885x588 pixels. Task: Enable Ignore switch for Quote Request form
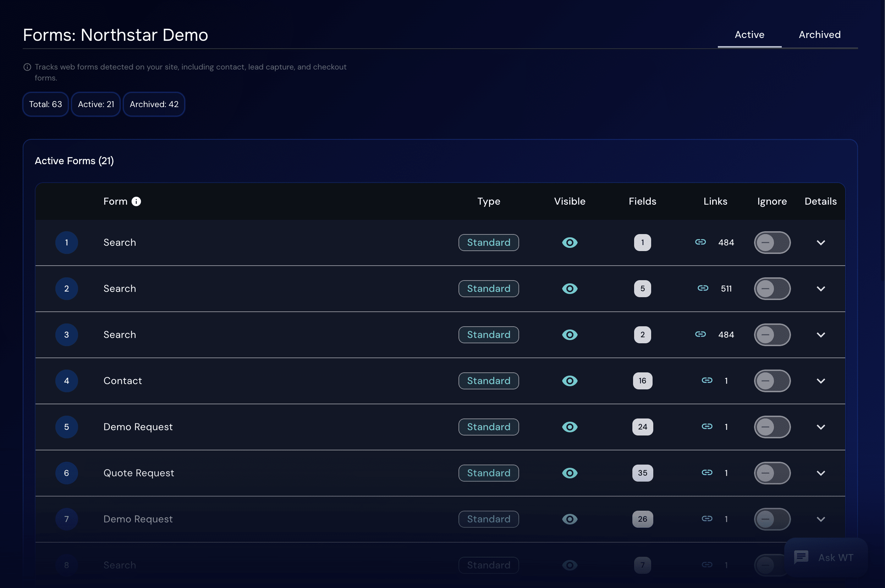tap(773, 473)
